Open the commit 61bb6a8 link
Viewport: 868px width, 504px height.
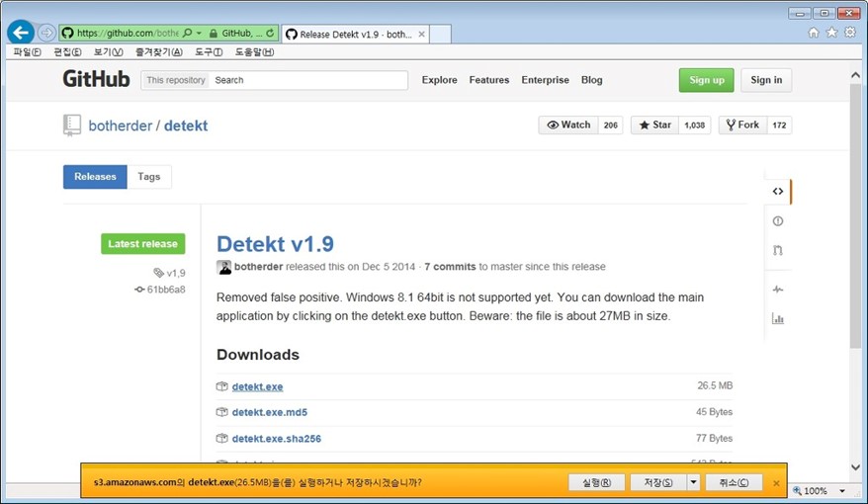pos(160,290)
